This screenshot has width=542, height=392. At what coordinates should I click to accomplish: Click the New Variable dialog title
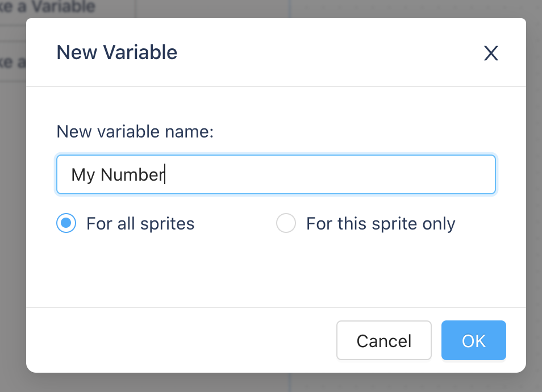pos(117,52)
